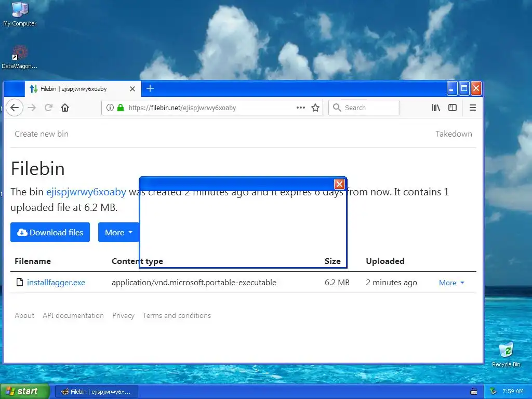Open the Library icon in toolbar
Image resolution: width=532 pixels, height=399 pixels.
click(436, 108)
